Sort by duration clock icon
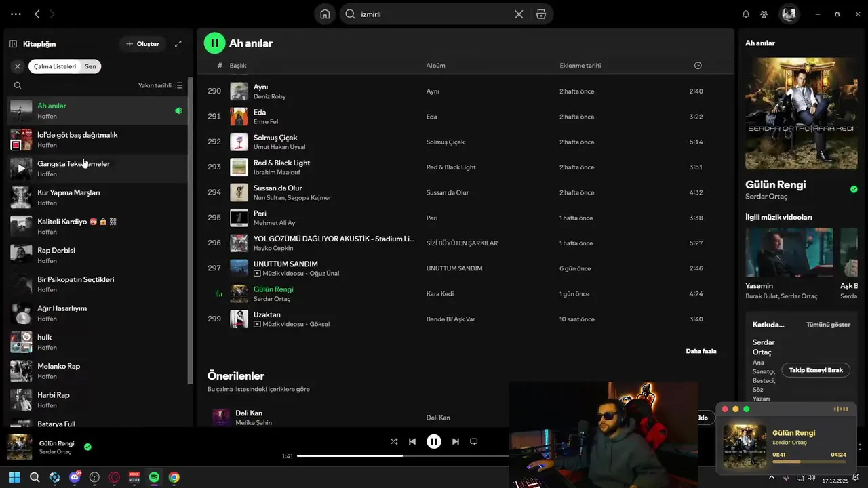The image size is (868, 488). pos(698,66)
